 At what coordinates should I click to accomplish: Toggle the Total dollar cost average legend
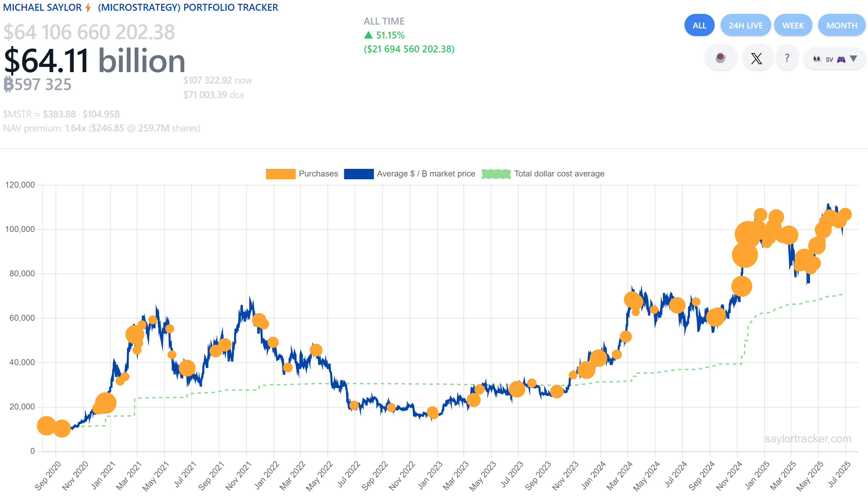[x=543, y=174]
